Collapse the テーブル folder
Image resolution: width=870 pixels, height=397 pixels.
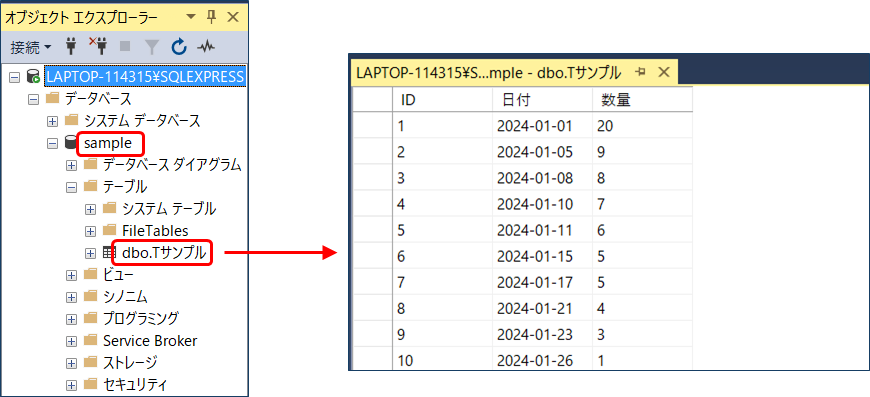71,187
